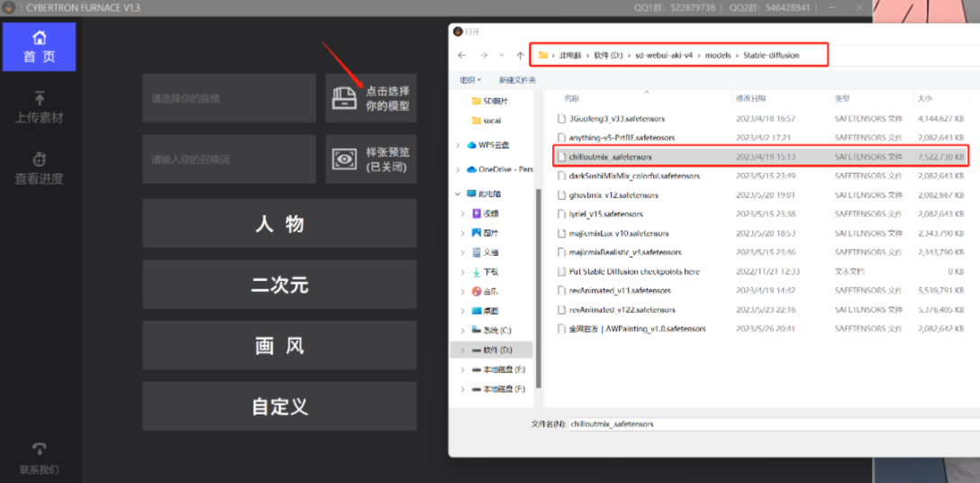Viewport: 980px width, 483px height.
Task: Click 新建文件夹 new folder button
Action: pyautogui.click(x=517, y=80)
